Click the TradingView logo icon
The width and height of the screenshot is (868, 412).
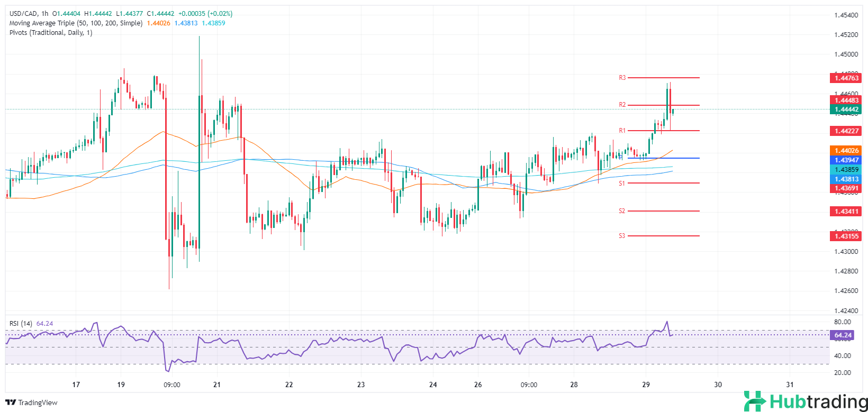(x=11, y=402)
